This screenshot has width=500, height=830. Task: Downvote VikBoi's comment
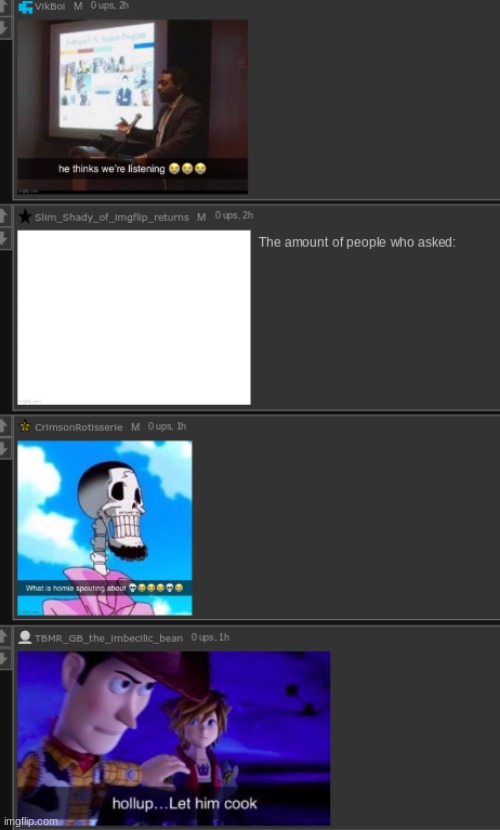point(5,28)
